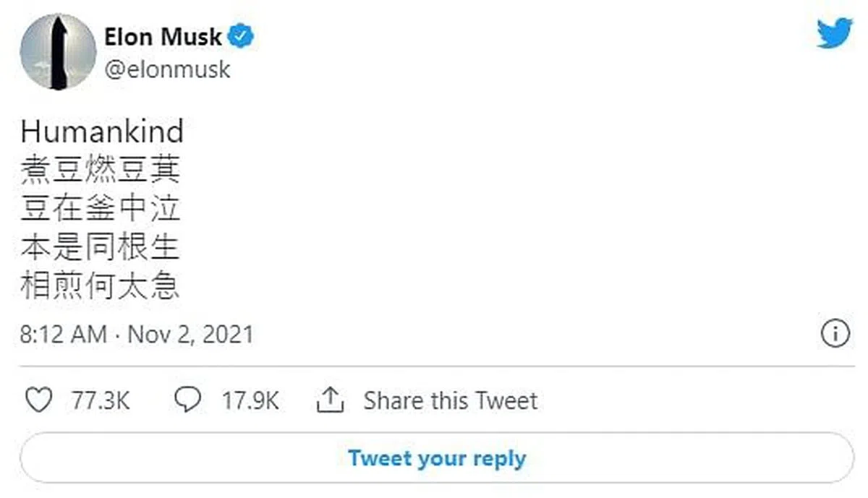Click the tweet line 相煎何太急

[100, 288]
